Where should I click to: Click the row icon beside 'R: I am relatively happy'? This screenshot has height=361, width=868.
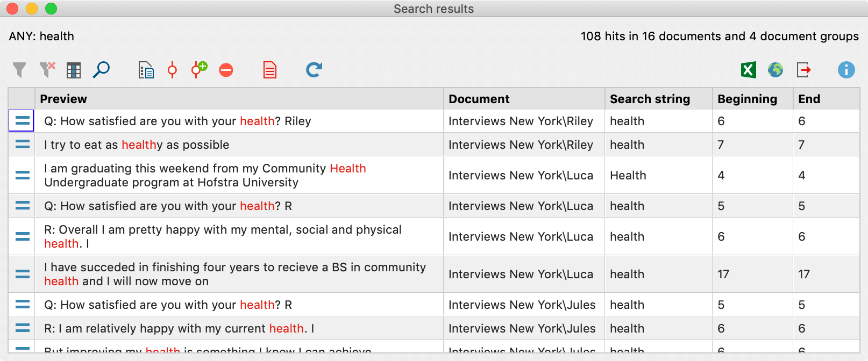[22, 328]
